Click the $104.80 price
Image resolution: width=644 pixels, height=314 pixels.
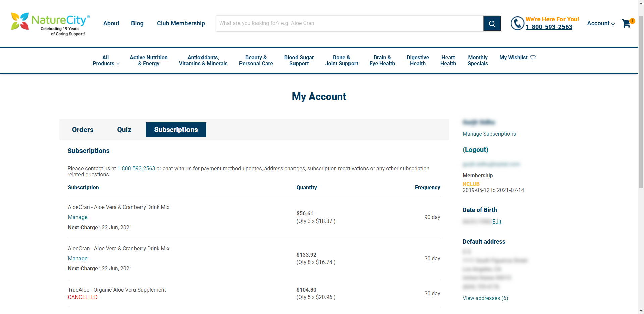[306, 290]
